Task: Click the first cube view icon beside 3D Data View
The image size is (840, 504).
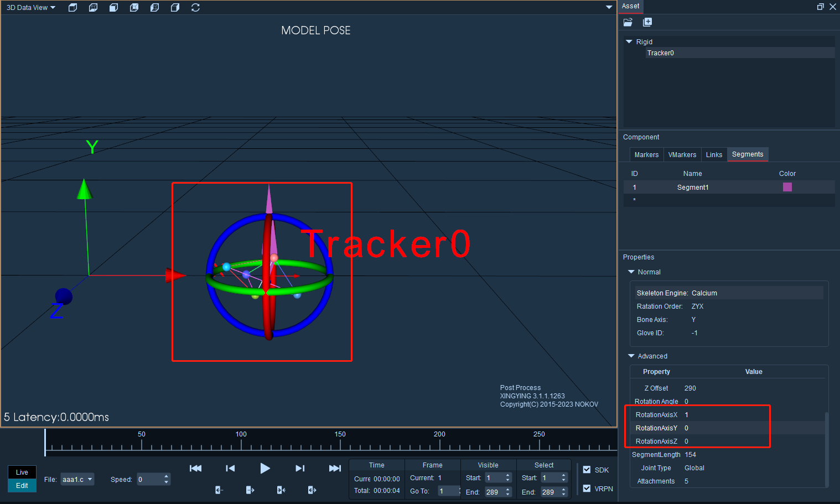Action: point(72,7)
